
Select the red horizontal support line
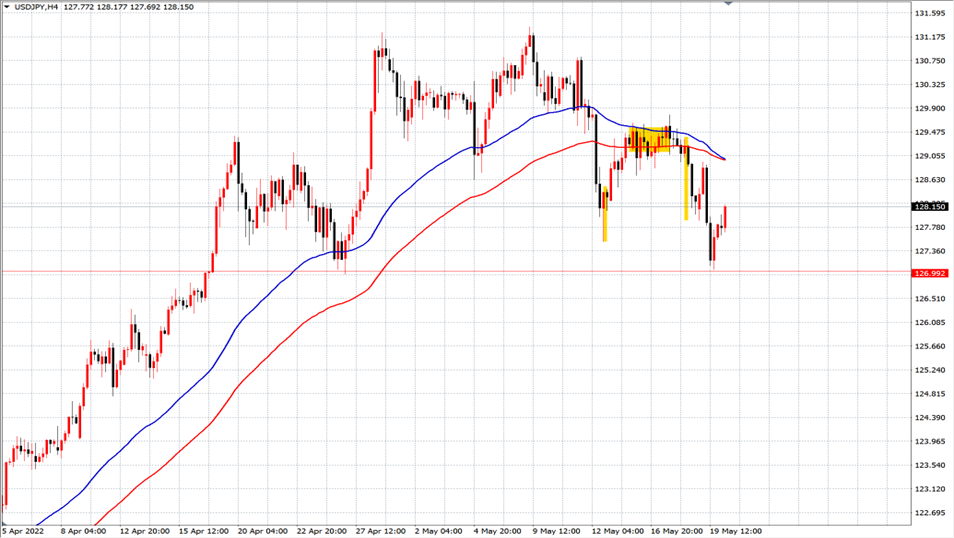click(450, 271)
